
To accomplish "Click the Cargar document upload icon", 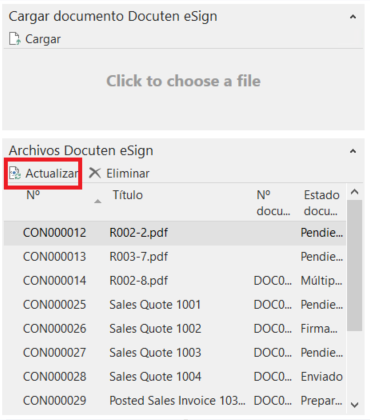I will click(15, 39).
